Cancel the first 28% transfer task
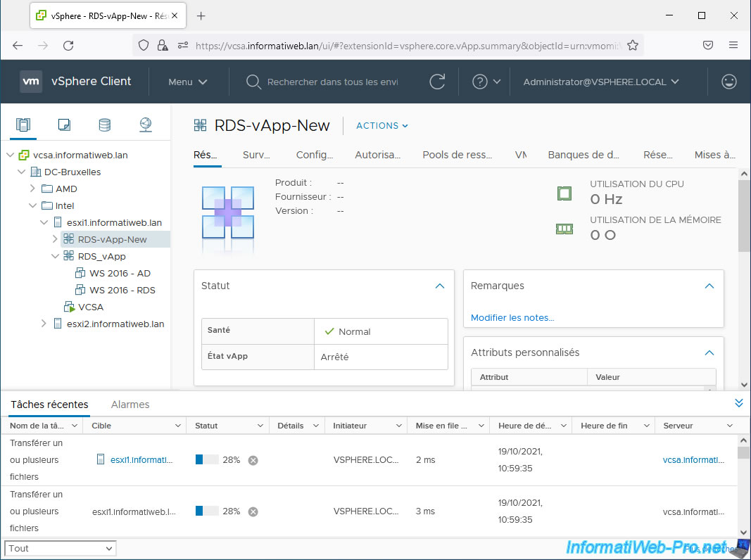751x560 pixels. click(x=253, y=460)
